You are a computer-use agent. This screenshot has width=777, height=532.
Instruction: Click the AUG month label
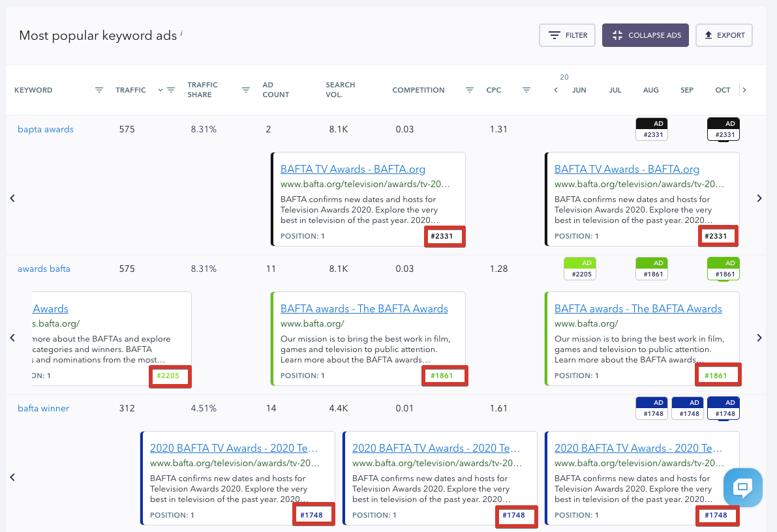coord(651,90)
